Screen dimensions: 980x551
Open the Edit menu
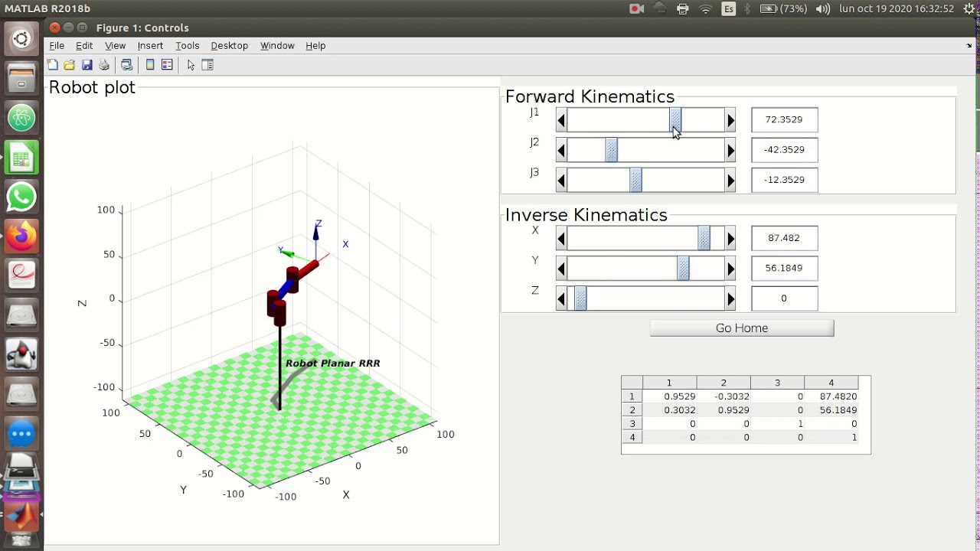84,46
